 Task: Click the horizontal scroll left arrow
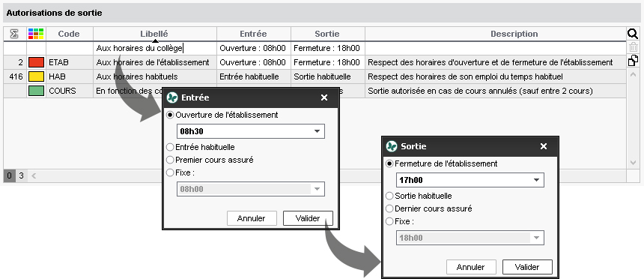(x=34, y=175)
